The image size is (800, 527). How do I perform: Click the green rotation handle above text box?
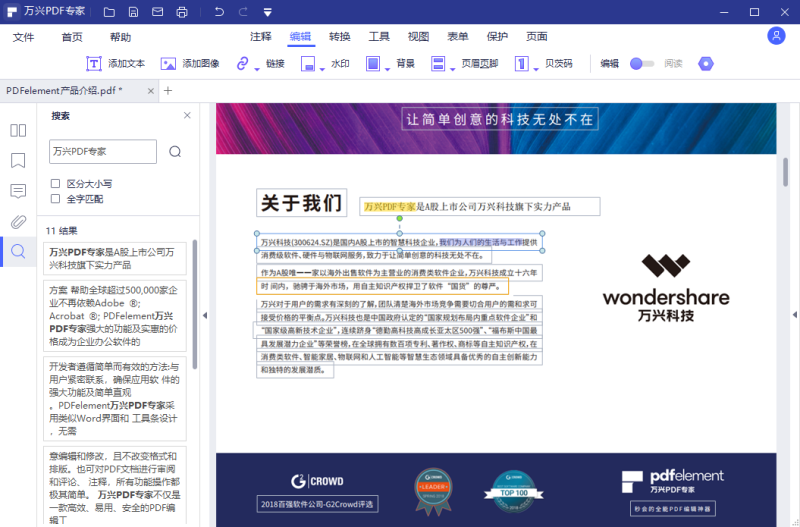pyautogui.click(x=399, y=218)
